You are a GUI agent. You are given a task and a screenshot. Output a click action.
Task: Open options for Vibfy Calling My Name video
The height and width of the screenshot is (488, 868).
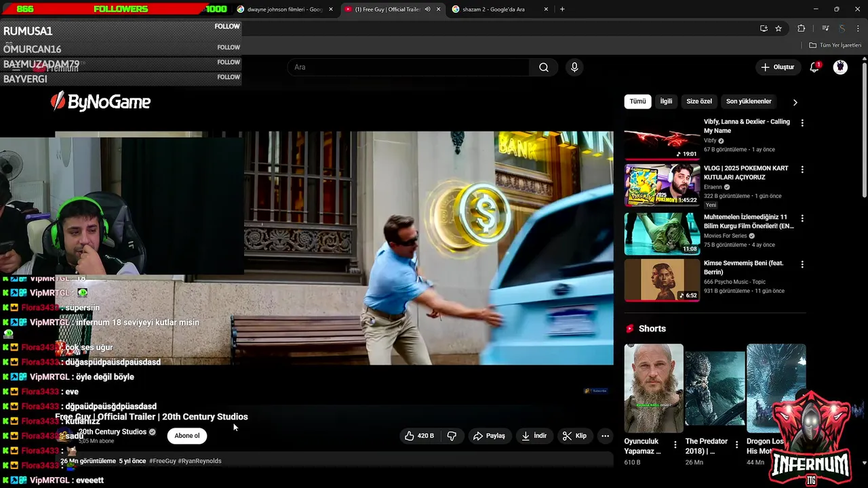click(x=802, y=123)
